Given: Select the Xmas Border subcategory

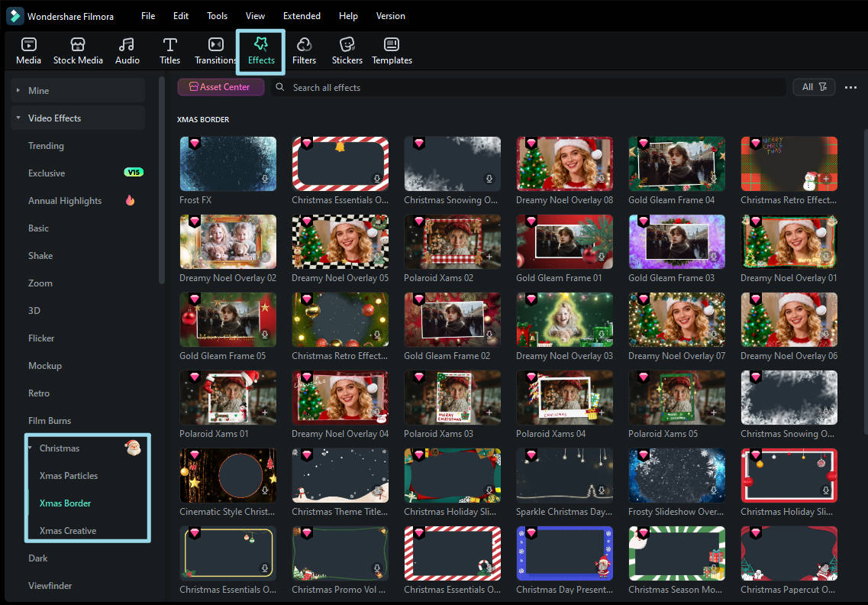Looking at the screenshot, I should coord(66,503).
